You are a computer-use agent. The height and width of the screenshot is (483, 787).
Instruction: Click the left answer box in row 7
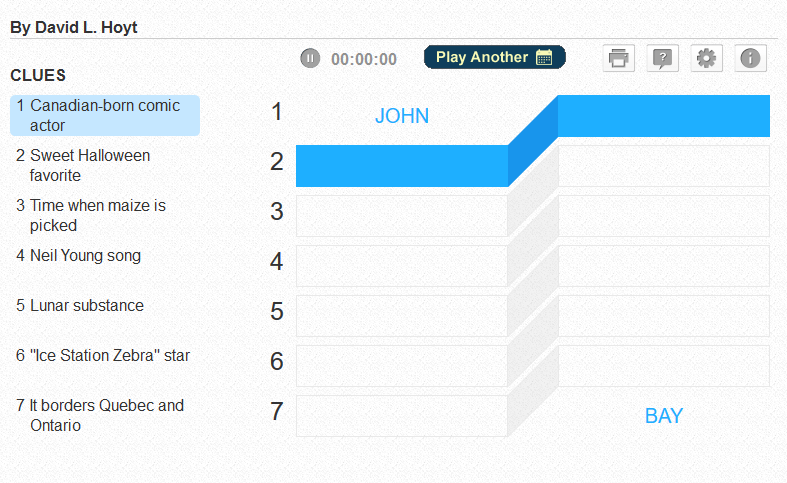coord(402,416)
